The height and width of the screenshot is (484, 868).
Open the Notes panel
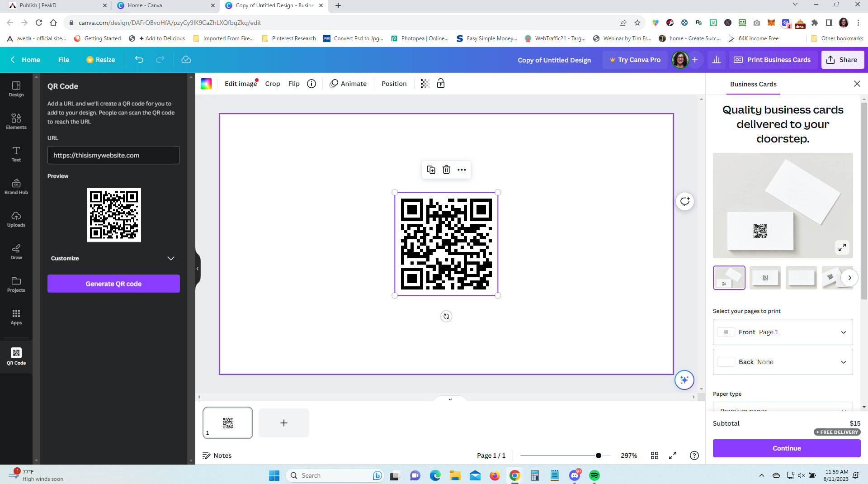point(217,456)
